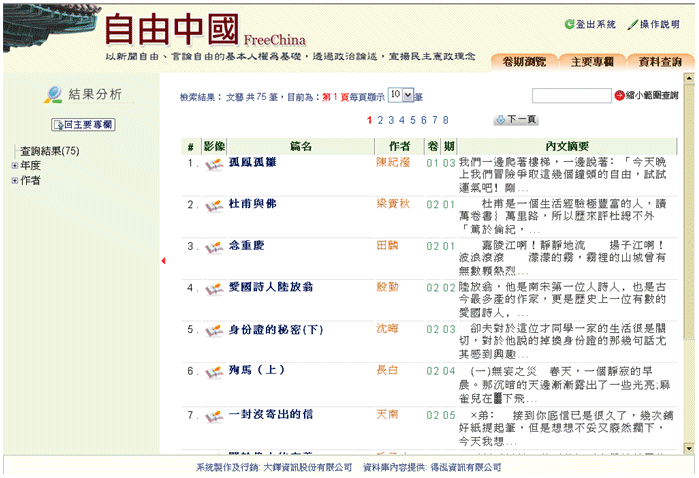Open the results-per-page dropdown

click(400, 94)
